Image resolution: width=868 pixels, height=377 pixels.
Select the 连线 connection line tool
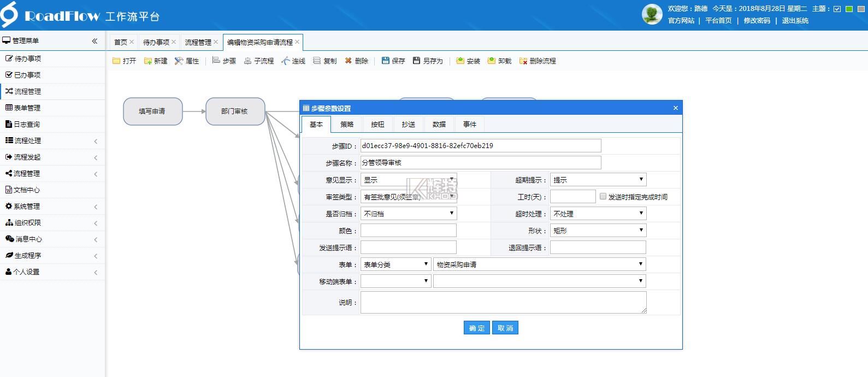[x=286, y=61]
